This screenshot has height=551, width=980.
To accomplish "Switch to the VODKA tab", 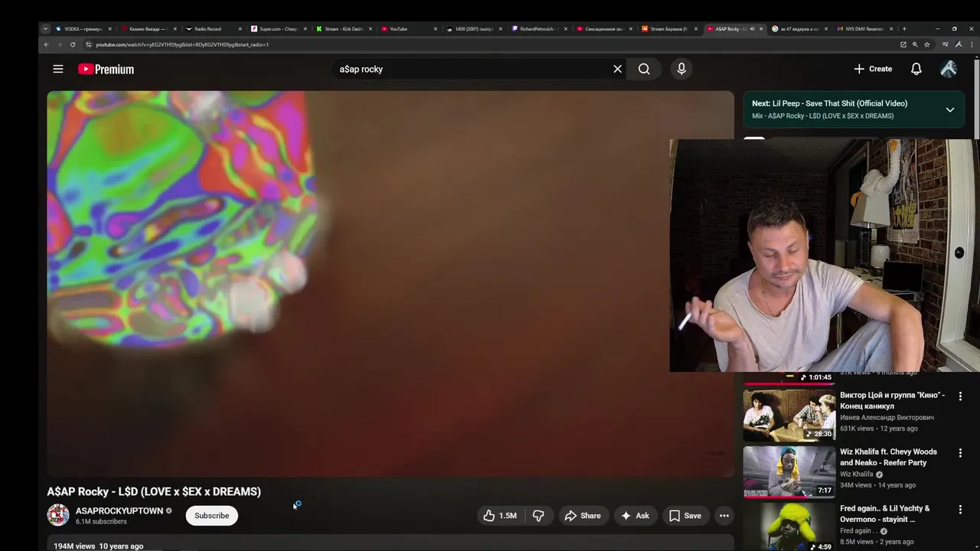I will (x=84, y=28).
